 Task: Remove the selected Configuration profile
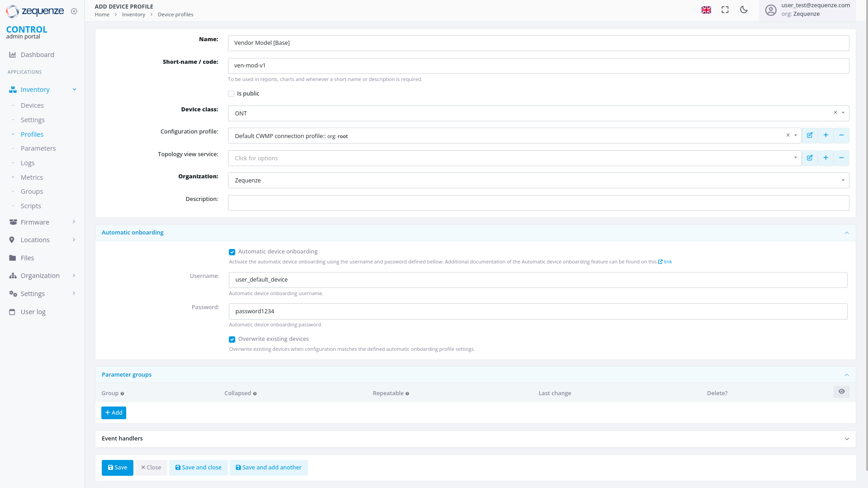(841, 135)
